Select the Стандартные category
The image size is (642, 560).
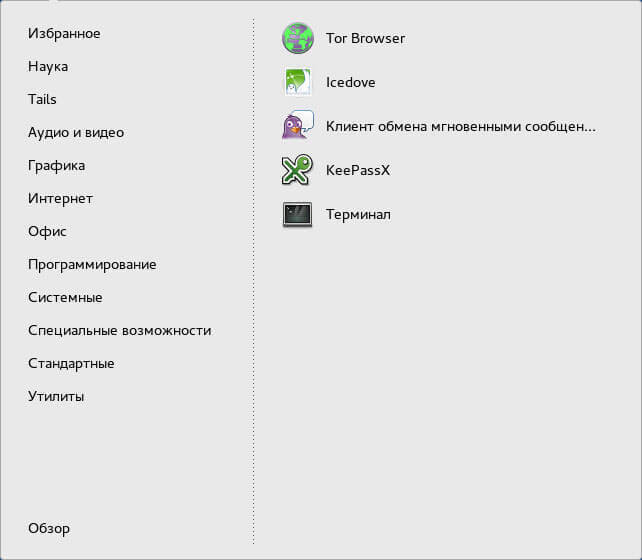coord(71,364)
